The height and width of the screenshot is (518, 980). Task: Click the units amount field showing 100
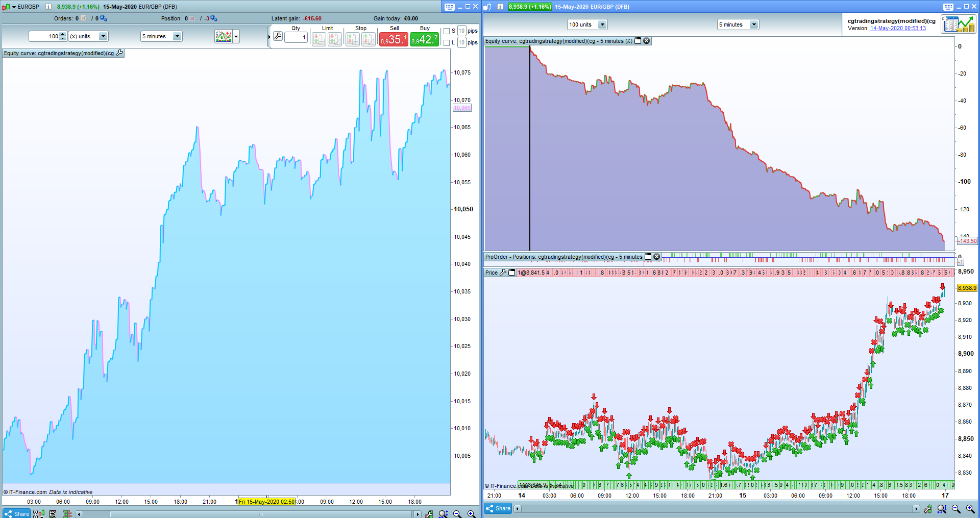(x=44, y=36)
